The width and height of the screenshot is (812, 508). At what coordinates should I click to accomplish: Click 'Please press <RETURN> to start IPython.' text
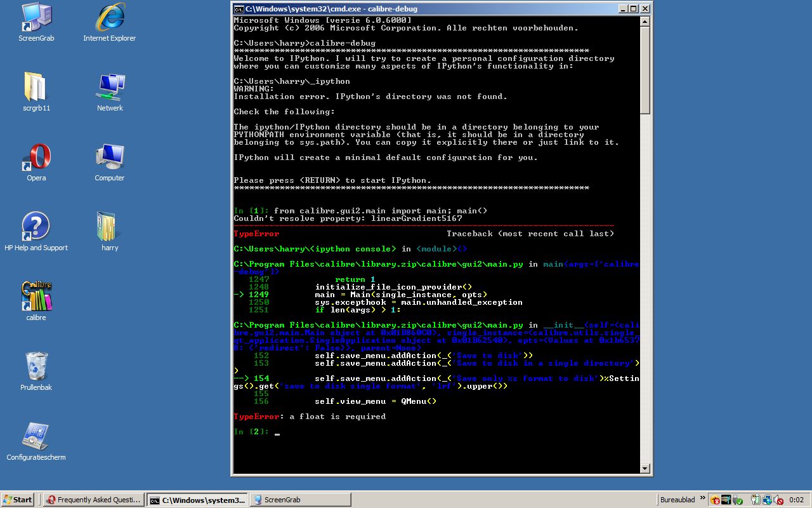pos(332,180)
